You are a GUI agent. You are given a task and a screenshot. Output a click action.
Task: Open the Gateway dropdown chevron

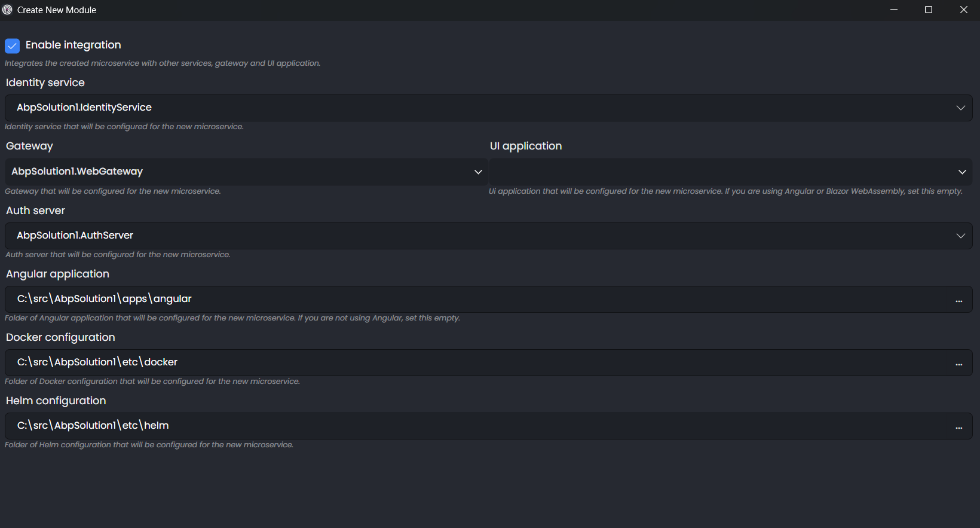(x=478, y=172)
